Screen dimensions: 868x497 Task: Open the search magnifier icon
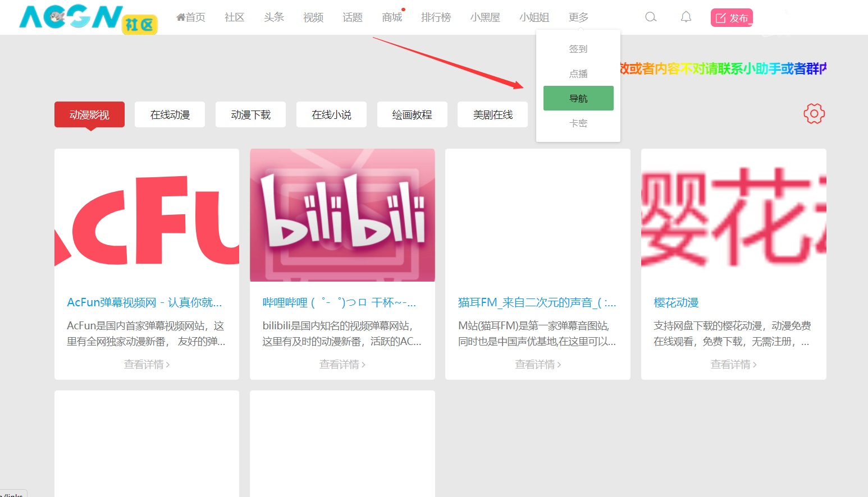[x=651, y=17]
